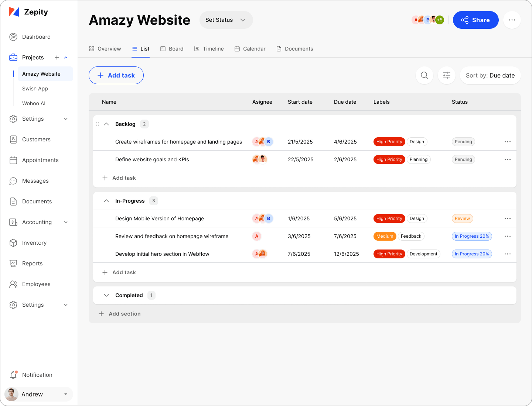
Task: Switch to the Board tab
Action: 172,49
